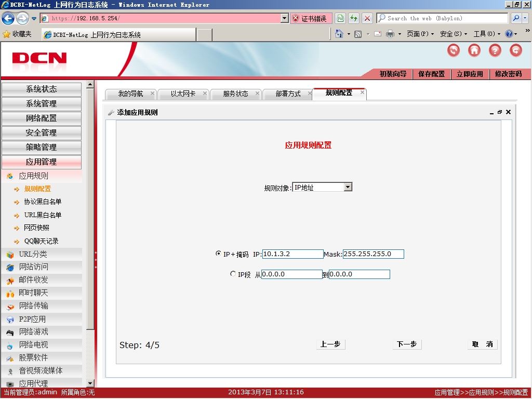The image size is (532, 399).
Task: Click the red stop loading icon
Action: (367, 18)
